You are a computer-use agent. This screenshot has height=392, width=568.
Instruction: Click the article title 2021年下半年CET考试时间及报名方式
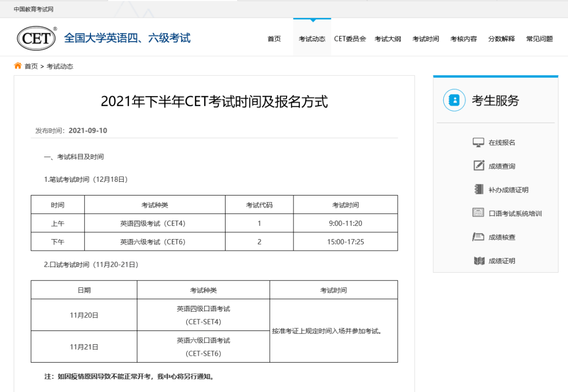tap(214, 101)
